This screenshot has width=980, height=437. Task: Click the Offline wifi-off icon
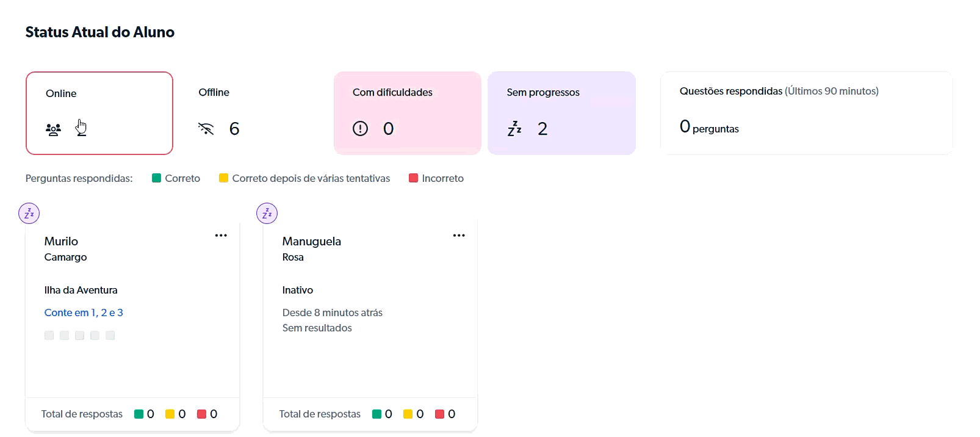206,128
